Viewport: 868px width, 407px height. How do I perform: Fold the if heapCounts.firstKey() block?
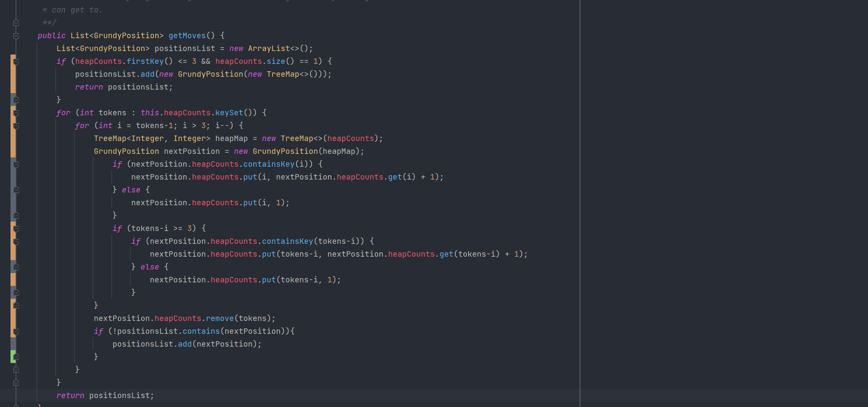pos(16,62)
